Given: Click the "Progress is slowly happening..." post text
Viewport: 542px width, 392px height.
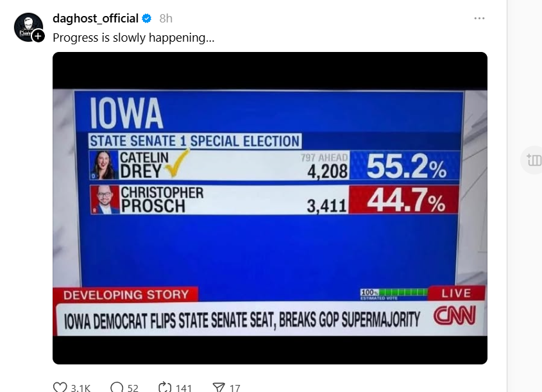Looking at the screenshot, I should pyautogui.click(x=133, y=38).
